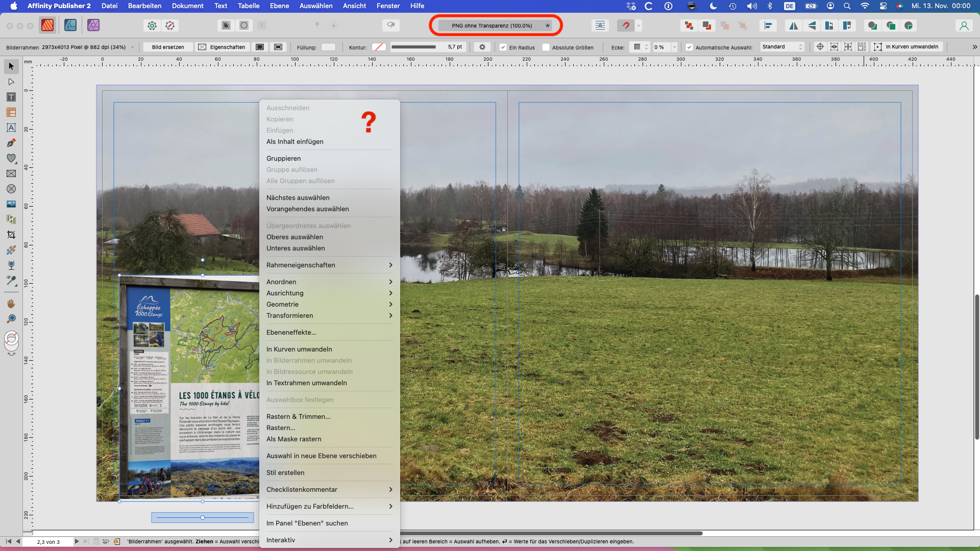The image size is (980, 551).
Task: Open the Kontur stroke color swatch
Action: point(378,47)
